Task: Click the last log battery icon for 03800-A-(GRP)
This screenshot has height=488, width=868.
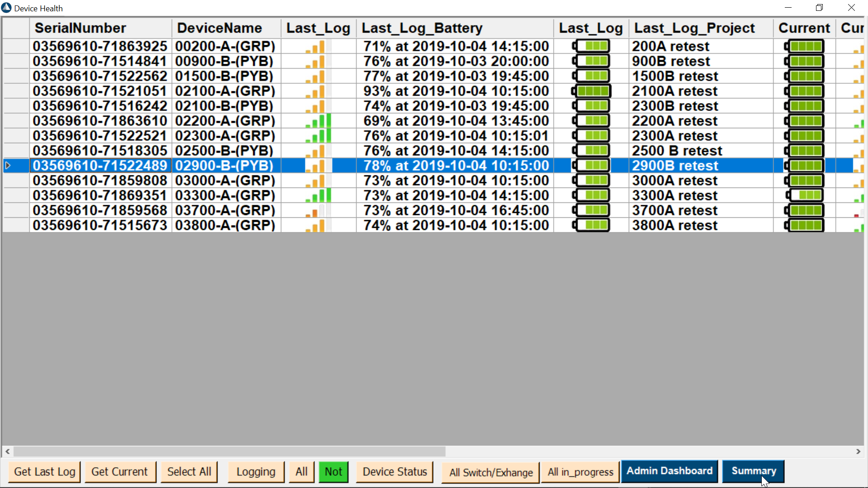Action: click(591, 225)
